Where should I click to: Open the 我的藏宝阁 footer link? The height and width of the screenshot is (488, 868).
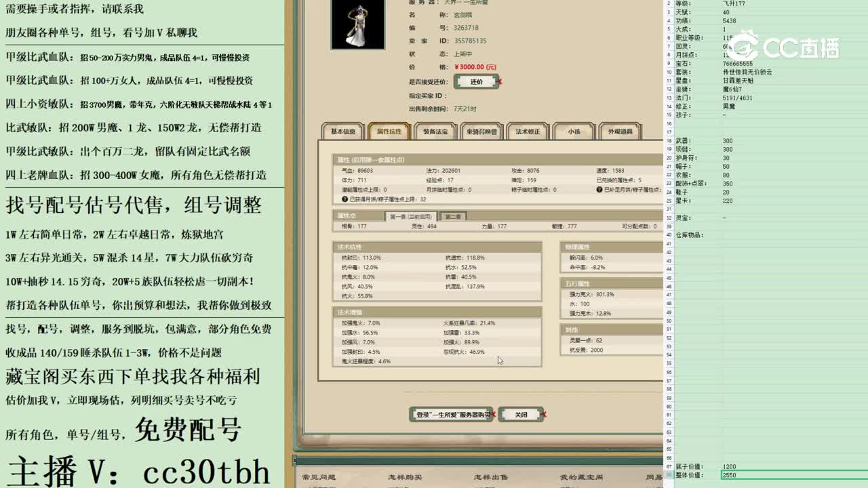pos(581,478)
